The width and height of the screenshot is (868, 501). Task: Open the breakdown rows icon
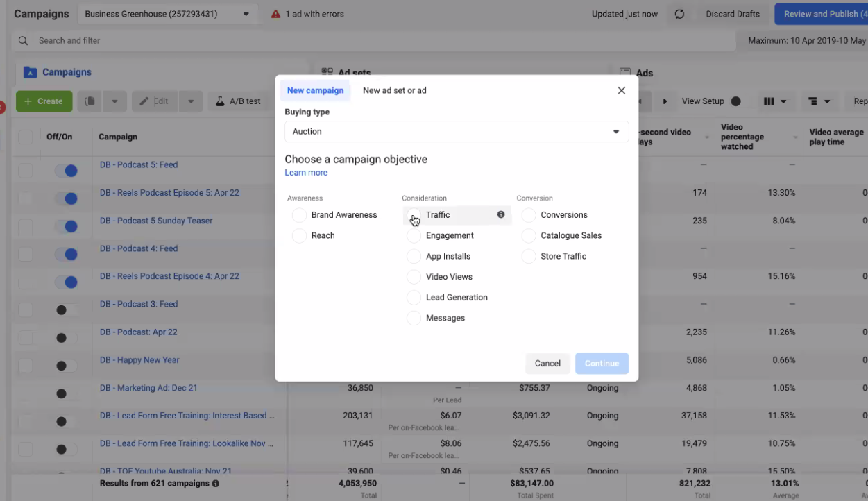(x=819, y=101)
